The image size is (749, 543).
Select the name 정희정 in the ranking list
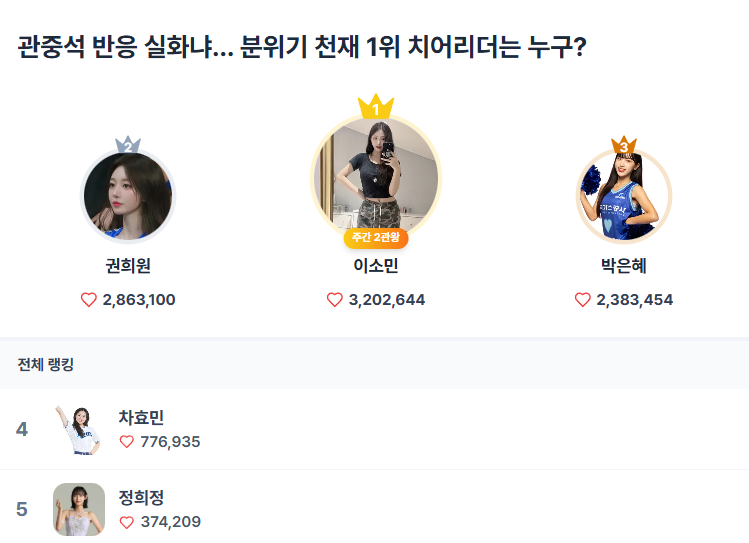pos(141,498)
